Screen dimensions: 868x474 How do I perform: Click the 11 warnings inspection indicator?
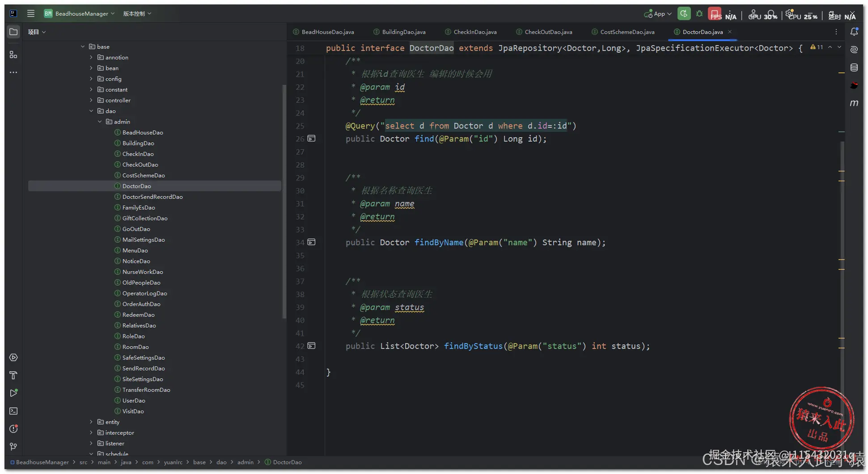coord(817,47)
